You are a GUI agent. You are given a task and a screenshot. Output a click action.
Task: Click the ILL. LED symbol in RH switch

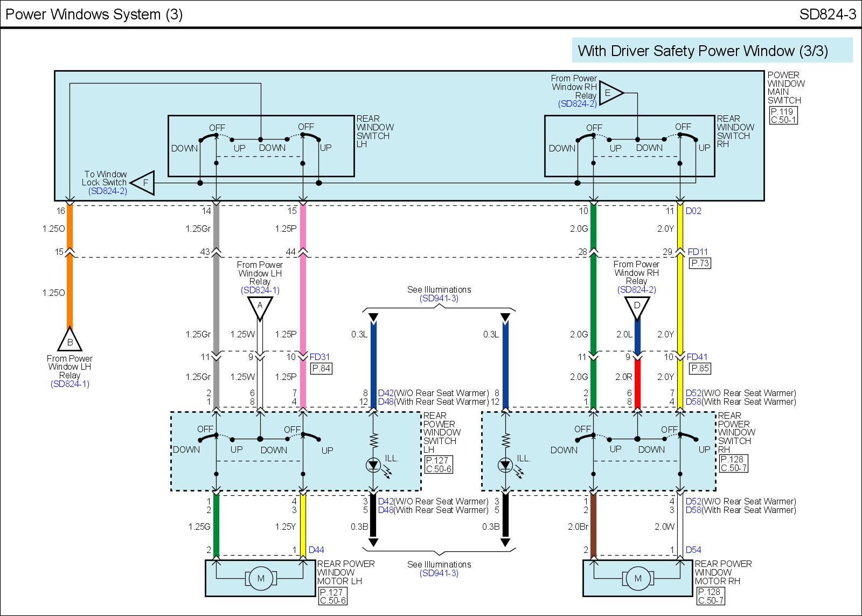(505, 464)
